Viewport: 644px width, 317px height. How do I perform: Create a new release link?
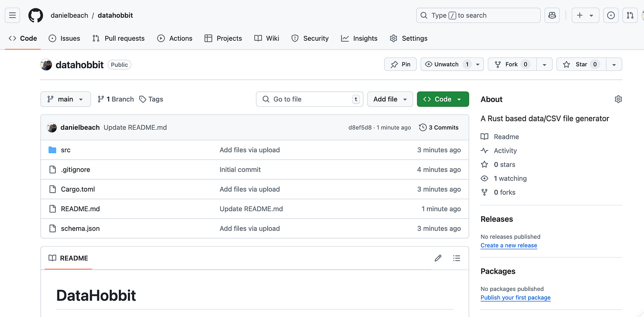(x=509, y=245)
